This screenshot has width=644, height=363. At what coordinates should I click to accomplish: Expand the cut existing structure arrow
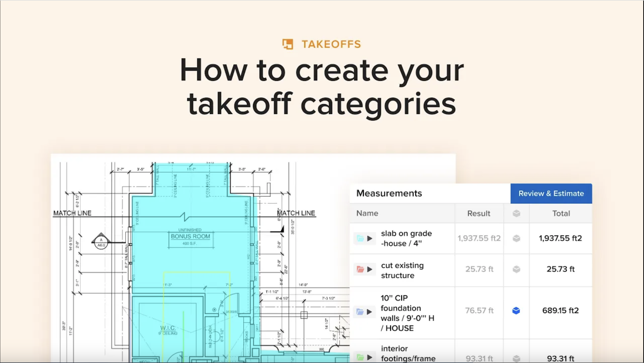(x=369, y=269)
